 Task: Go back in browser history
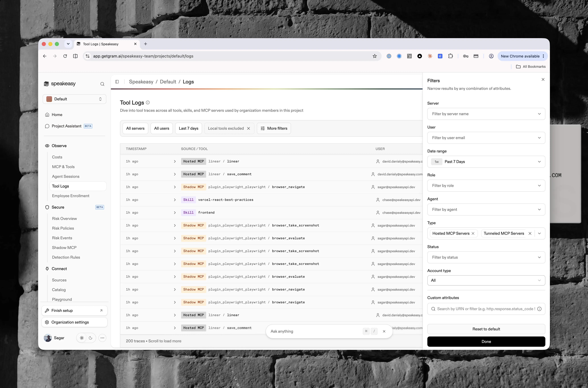pyautogui.click(x=45, y=56)
